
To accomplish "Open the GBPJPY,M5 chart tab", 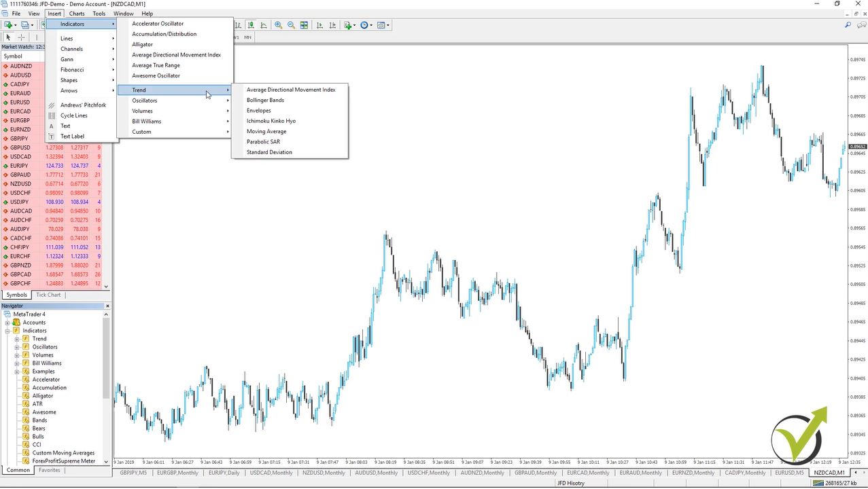I will pyautogui.click(x=133, y=473).
